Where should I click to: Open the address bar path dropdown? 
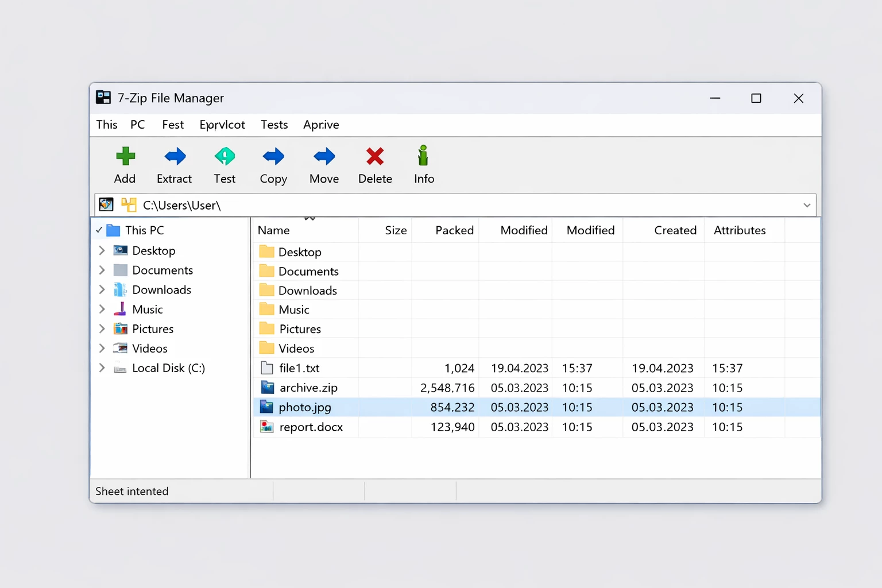tap(806, 205)
